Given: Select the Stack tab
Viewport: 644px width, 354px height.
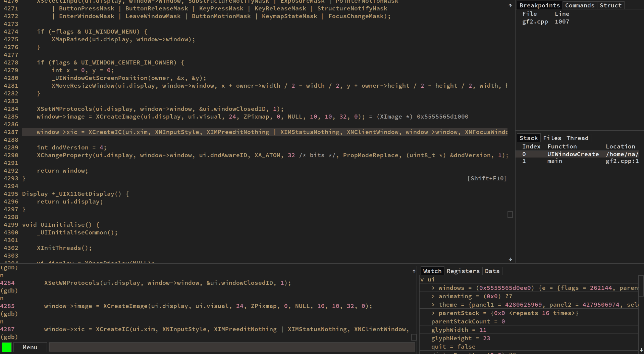Looking at the screenshot, I should click(529, 138).
